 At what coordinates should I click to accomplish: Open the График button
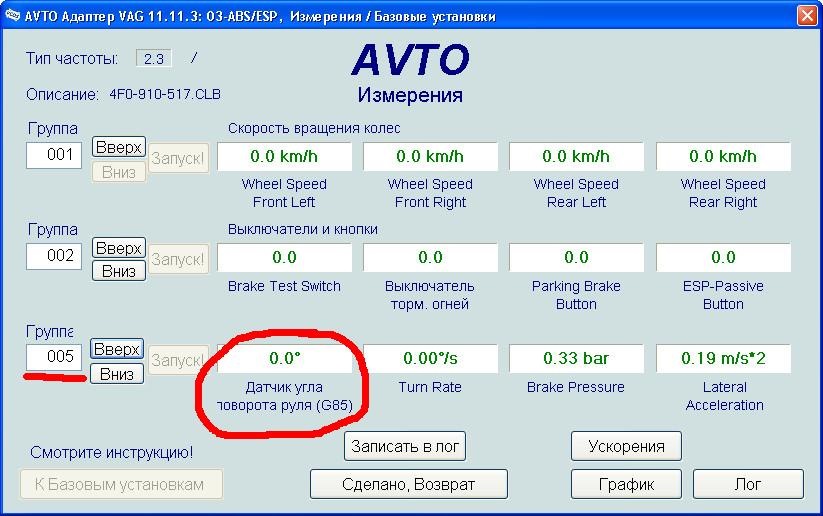[626, 484]
